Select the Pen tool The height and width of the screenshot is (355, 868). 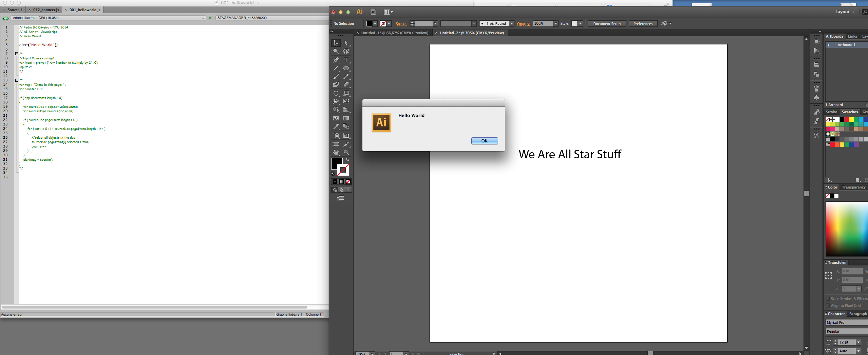tap(336, 60)
